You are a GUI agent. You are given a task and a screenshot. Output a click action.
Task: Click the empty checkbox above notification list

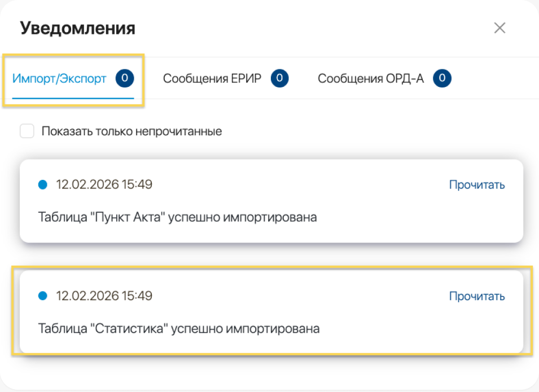[x=27, y=130]
